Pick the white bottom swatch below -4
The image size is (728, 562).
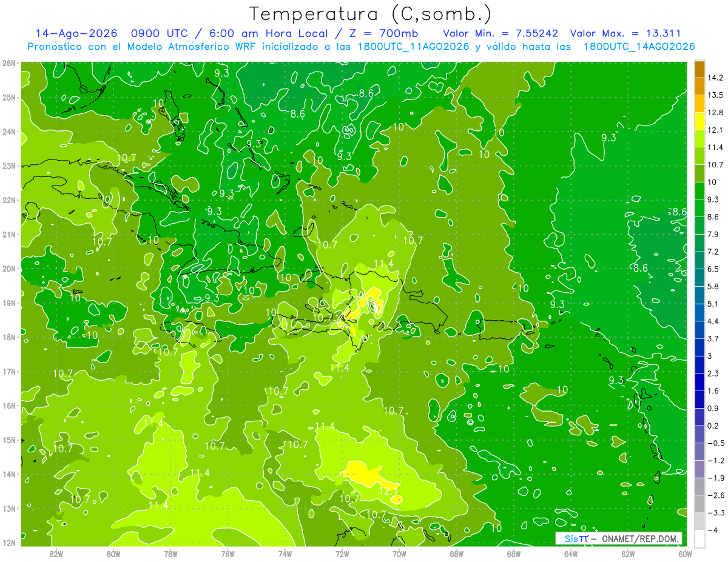[699, 538]
